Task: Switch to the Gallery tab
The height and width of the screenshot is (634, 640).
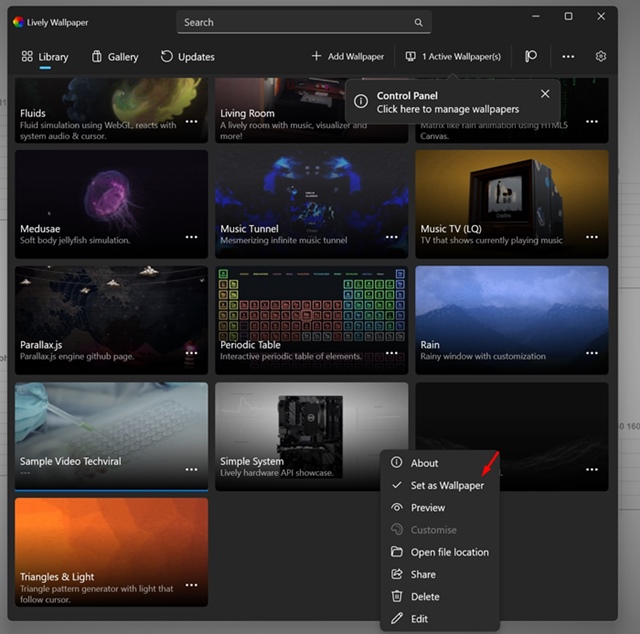Action: (115, 57)
